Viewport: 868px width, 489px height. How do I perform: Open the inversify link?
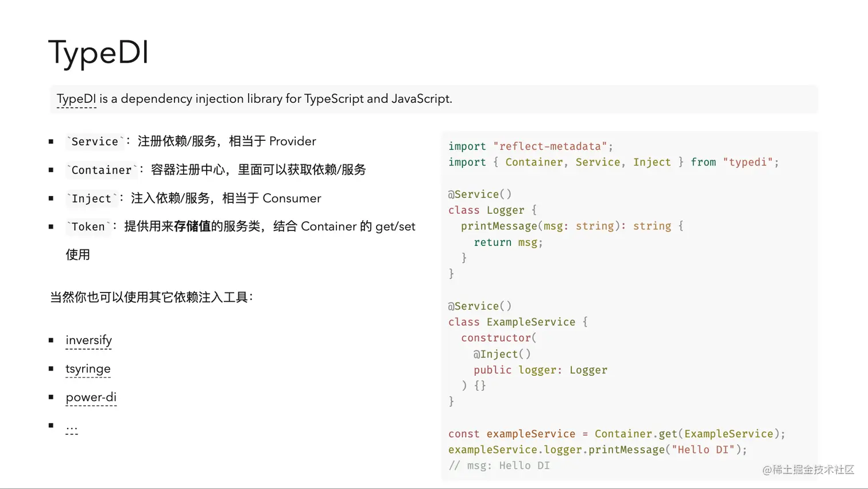[x=88, y=340]
